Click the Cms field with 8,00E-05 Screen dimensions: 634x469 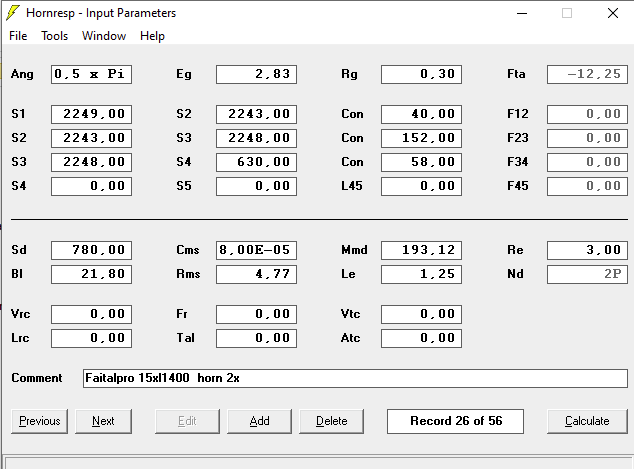(256, 250)
